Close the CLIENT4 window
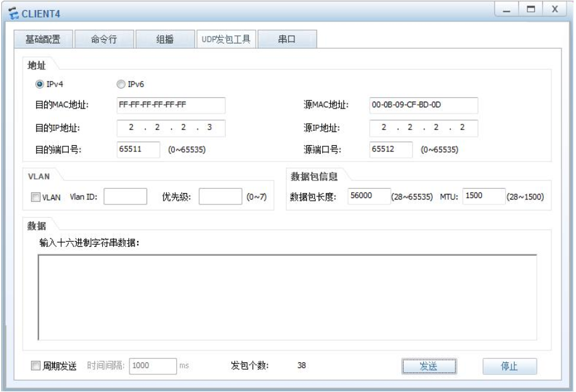Viewport: 576px width, 392px height. tap(555, 9)
